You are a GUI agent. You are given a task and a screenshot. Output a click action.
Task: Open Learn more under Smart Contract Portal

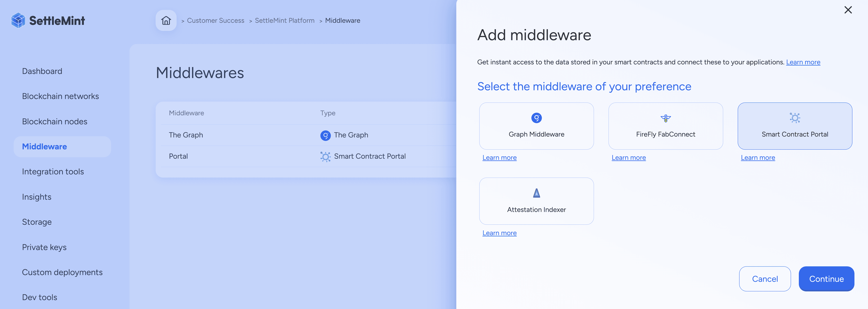[x=758, y=158]
